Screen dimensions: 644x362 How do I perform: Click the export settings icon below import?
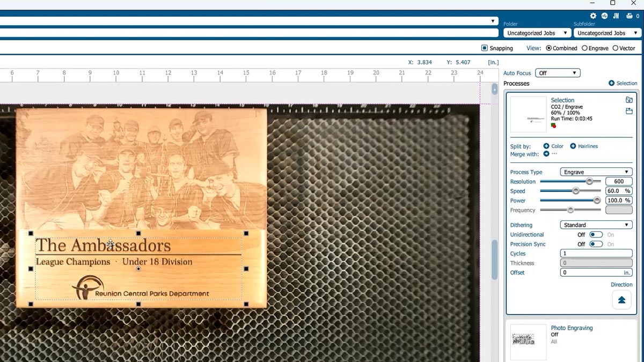(x=629, y=111)
